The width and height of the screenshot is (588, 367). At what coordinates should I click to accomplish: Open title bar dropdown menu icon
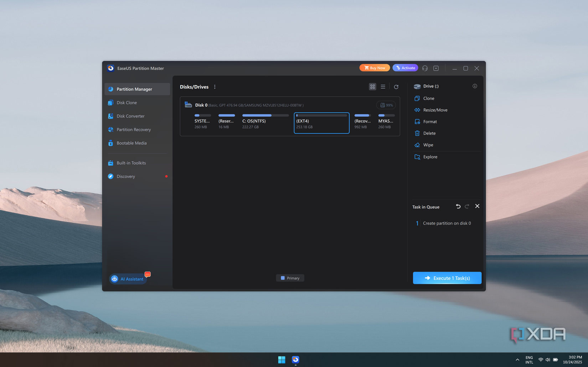[436, 68]
